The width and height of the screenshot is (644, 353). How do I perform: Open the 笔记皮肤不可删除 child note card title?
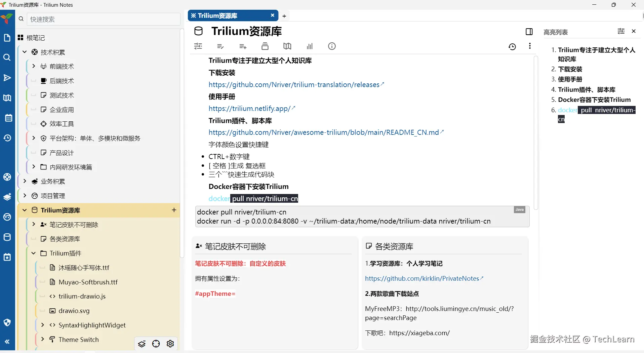235,246
